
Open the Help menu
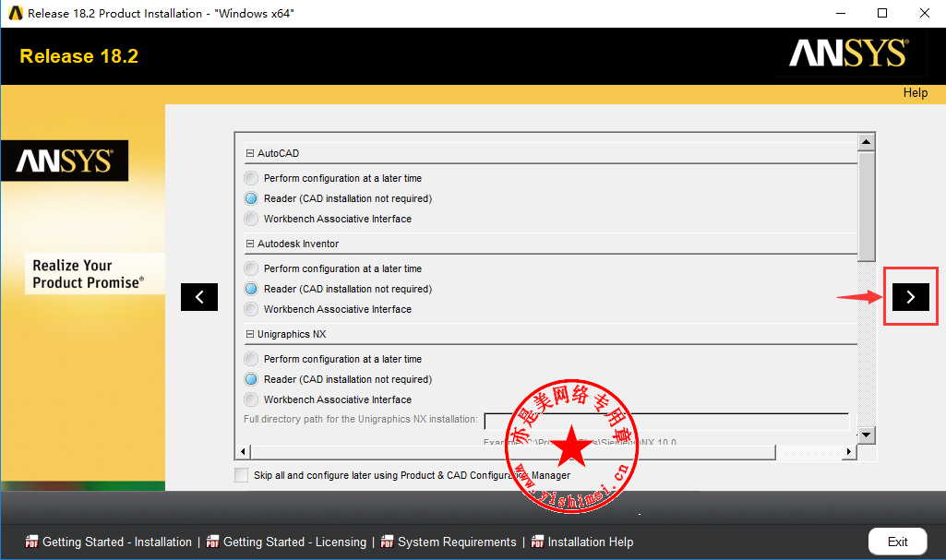click(x=916, y=93)
